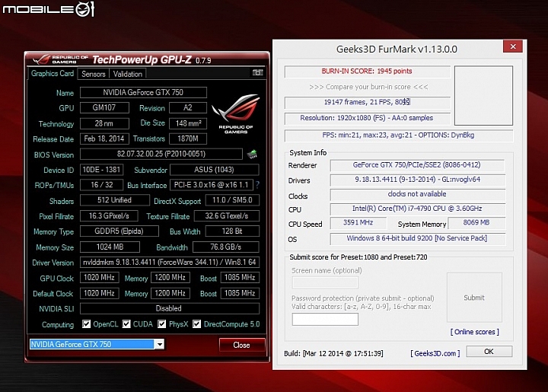548x392 pixels.
Task: Click the Renderer GeForce GTX 750 field
Action: tap(417, 165)
